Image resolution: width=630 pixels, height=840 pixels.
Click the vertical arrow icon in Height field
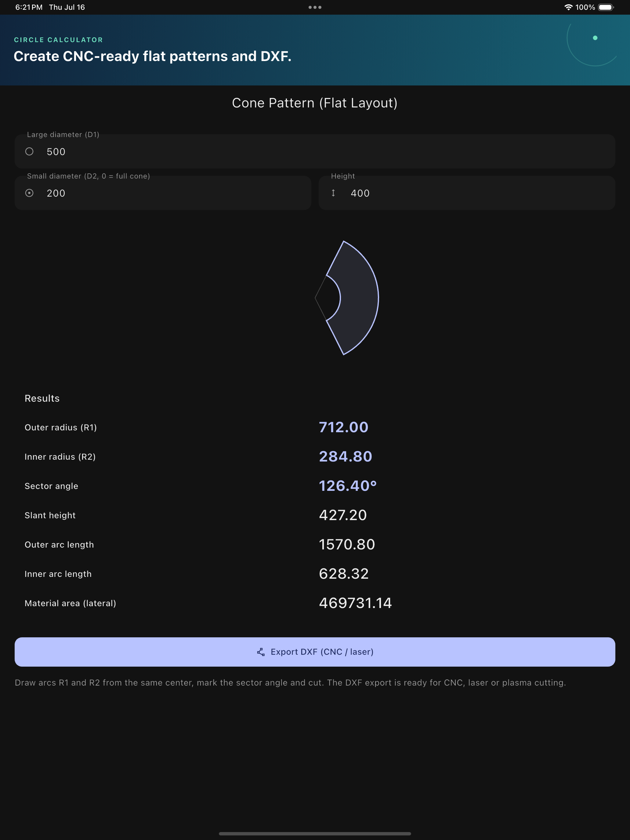click(333, 193)
